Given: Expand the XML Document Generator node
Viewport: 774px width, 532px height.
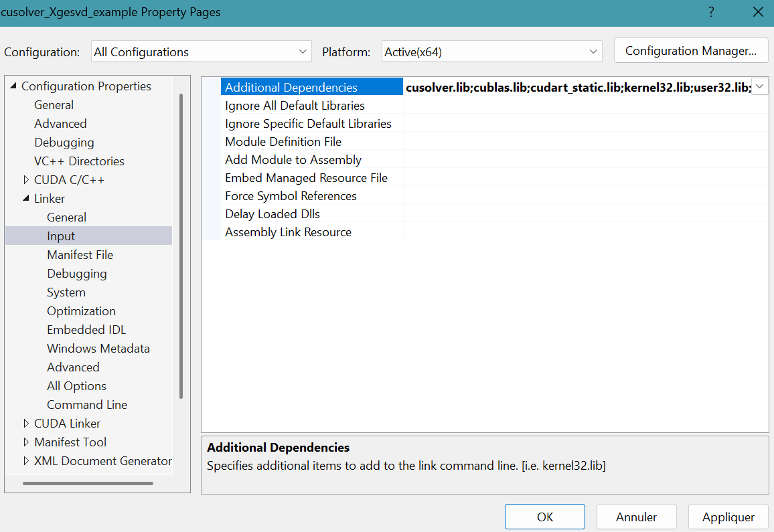Looking at the screenshot, I should pyautogui.click(x=26, y=461).
